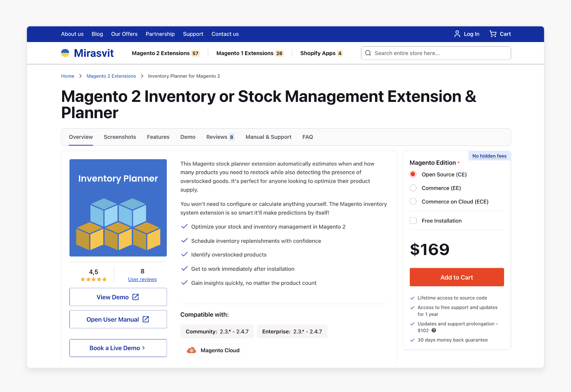Go to the Blog link
Screen dimensions: 571x392
click(97, 34)
